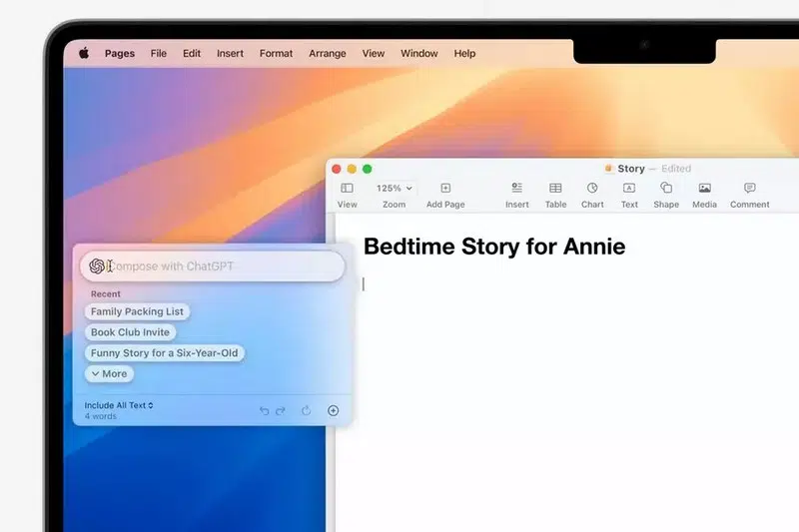Click the undo arrow in ChatGPT panel
Viewport: 799px width, 532px height.
[x=264, y=410]
